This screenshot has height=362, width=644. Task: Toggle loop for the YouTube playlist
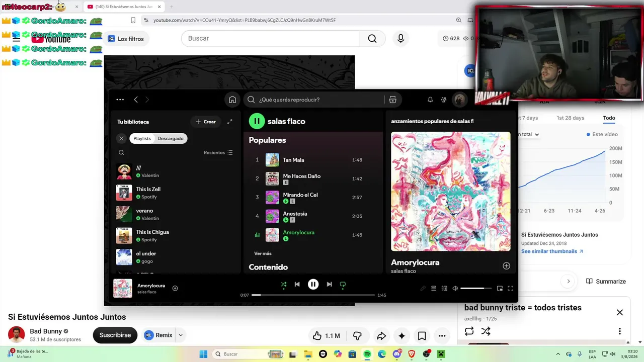pos(469,331)
